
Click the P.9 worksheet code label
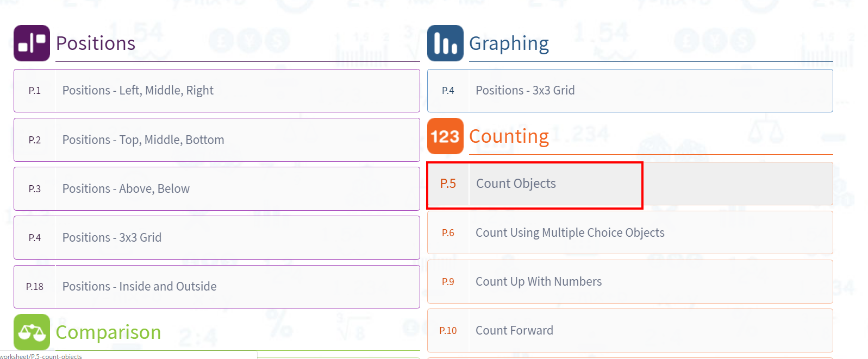click(x=448, y=282)
